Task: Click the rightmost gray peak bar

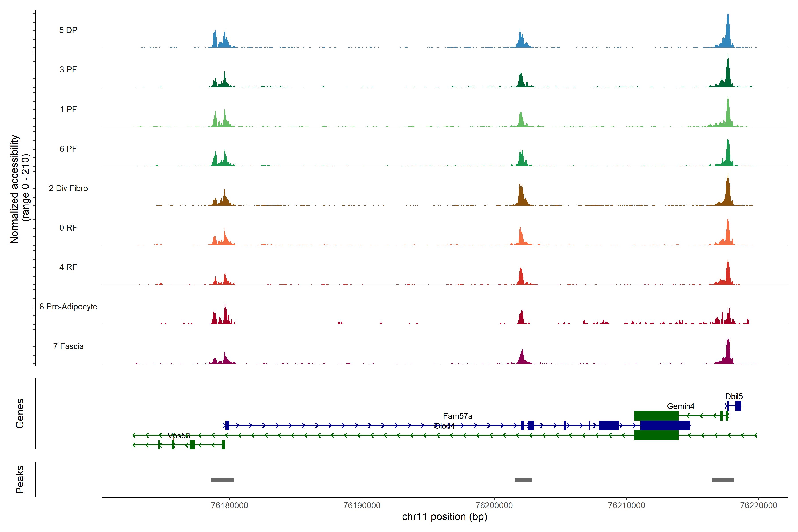Action: pyautogui.click(x=723, y=480)
